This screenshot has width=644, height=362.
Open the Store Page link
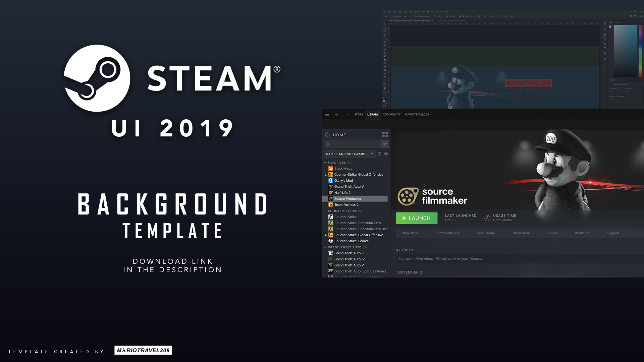[410, 233]
